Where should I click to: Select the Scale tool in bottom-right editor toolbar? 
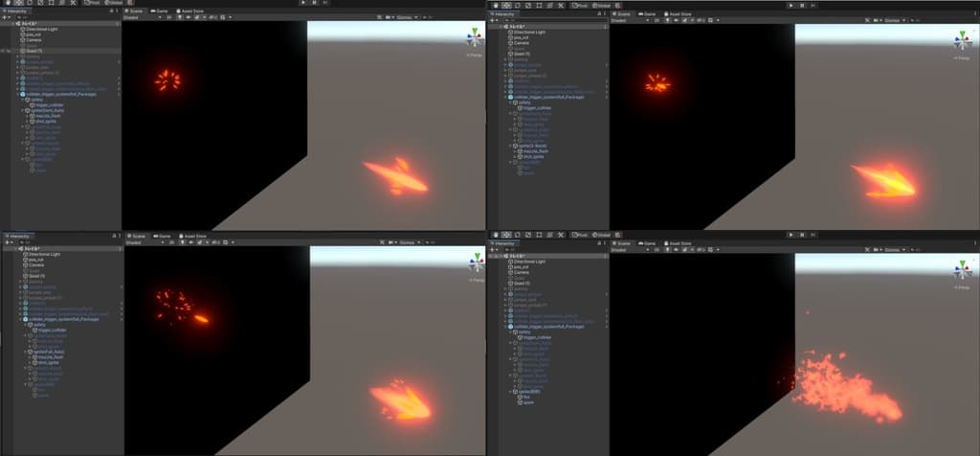(527, 234)
